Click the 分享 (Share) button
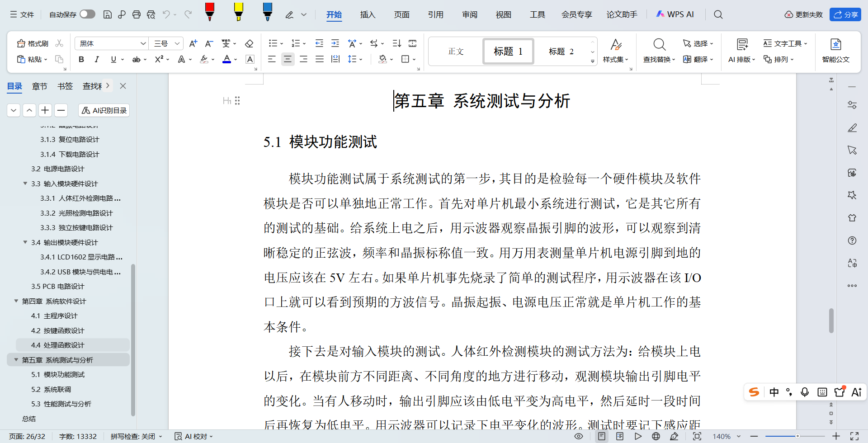Viewport: 868px width, 443px height. (x=845, y=14)
